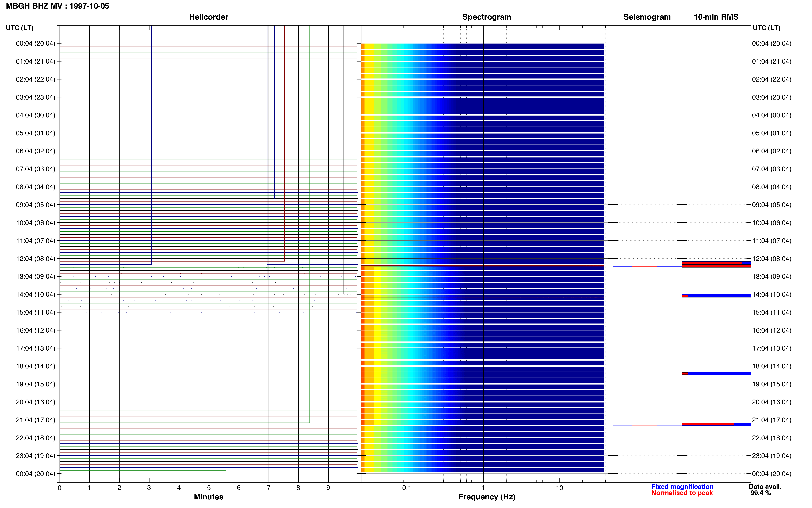Click the "10-min RMS" panel heading
The image size is (812, 508).
point(716,17)
